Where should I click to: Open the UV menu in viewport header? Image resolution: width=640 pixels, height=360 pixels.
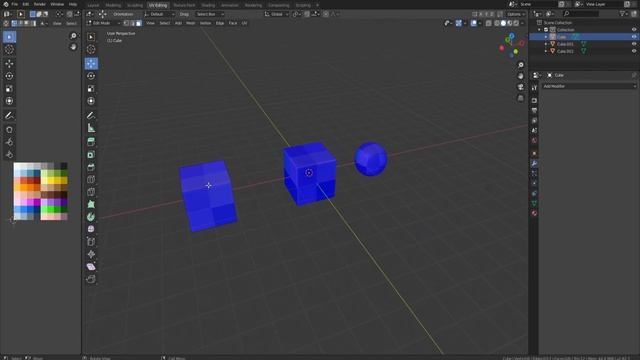click(x=244, y=23)
